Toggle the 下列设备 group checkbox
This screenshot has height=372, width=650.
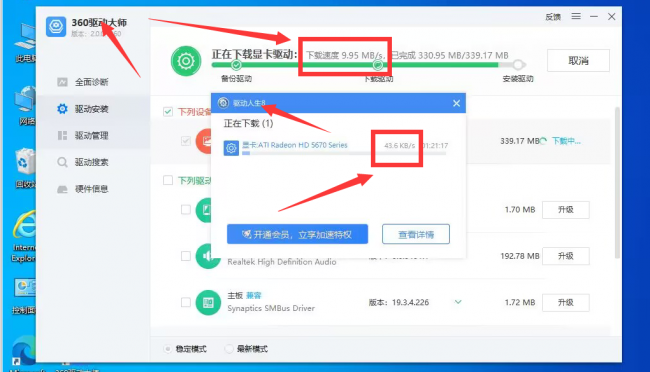[168, 112]
